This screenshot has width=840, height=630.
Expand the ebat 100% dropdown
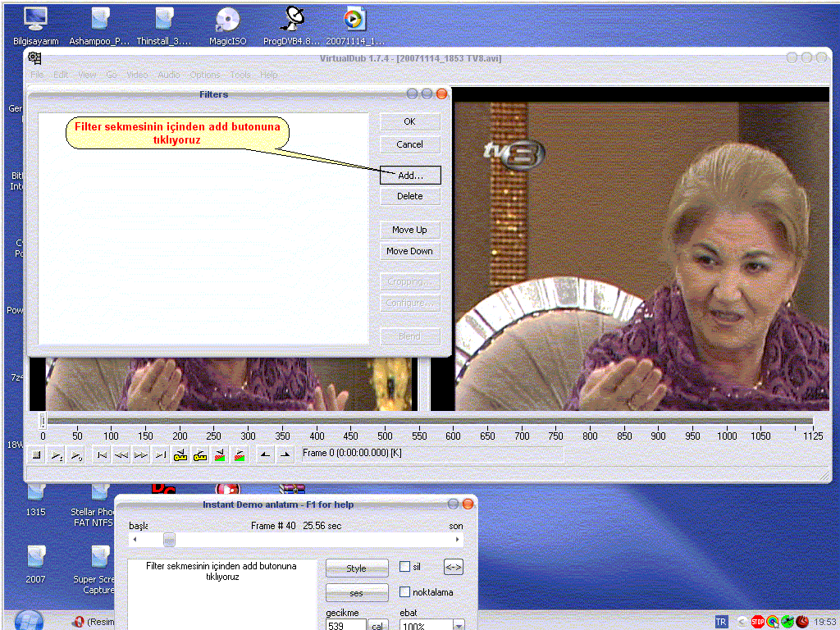(x=459, y=625)
